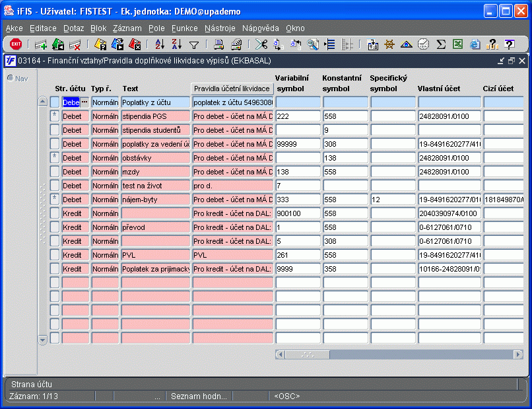The height and width of the screenshot is (409, 532).
Task: Click the record scrollbar up arrow
Action: pos(42,101)
